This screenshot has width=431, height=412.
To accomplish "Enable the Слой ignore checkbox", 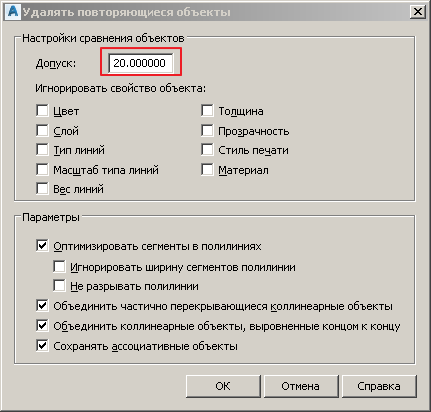I will tap(42, 131).
